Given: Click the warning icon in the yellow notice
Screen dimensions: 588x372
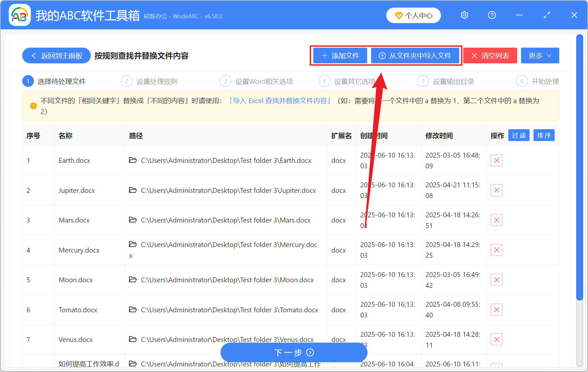Looking at the screenshot, I should click(33, 106).
